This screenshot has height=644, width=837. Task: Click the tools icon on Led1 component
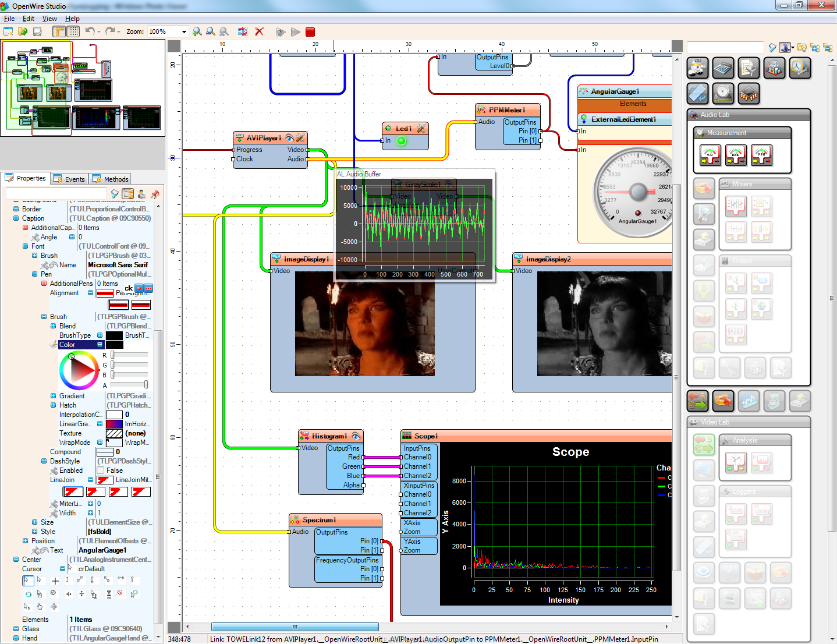coord(421,128)
